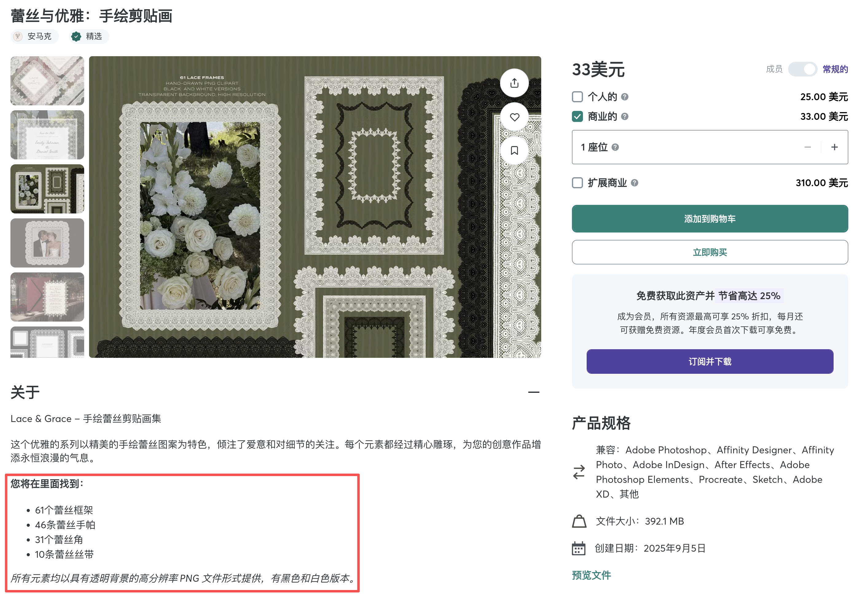Click the 10条蕾丝丝带 list item
The height and width of the screenshot is (594, 868).
[64, 554]
